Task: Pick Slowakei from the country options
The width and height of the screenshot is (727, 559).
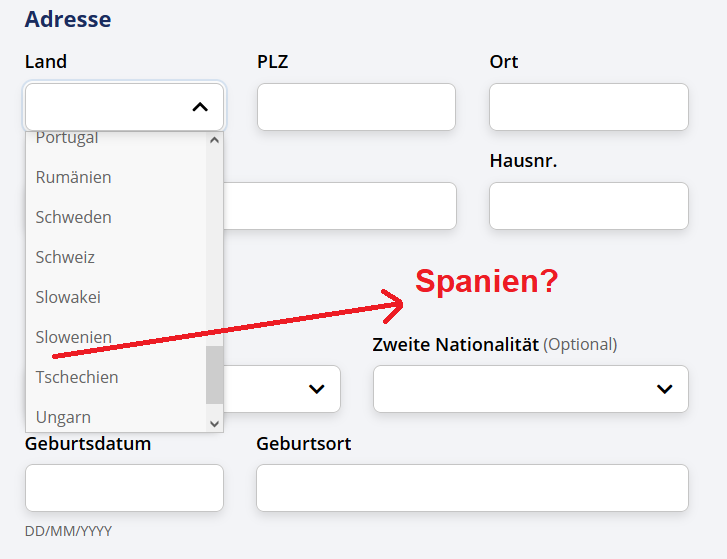Action: click(x=116, y=297)
